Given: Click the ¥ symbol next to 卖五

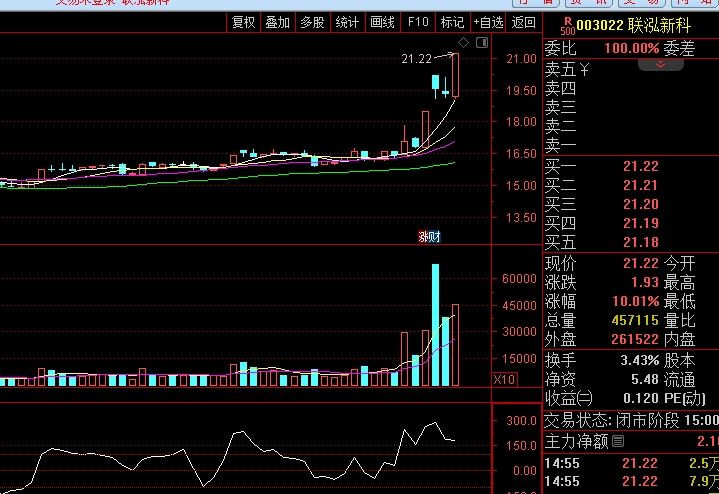Looking at the screenshot, I should click(584, 70).
